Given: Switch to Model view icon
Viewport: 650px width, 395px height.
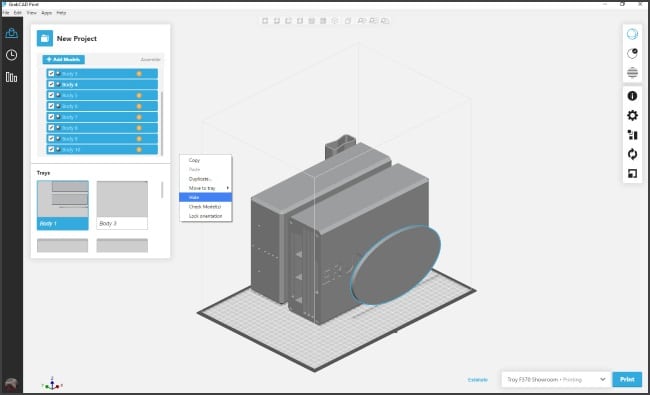Looking at the screenshot, I should point(632,34).
